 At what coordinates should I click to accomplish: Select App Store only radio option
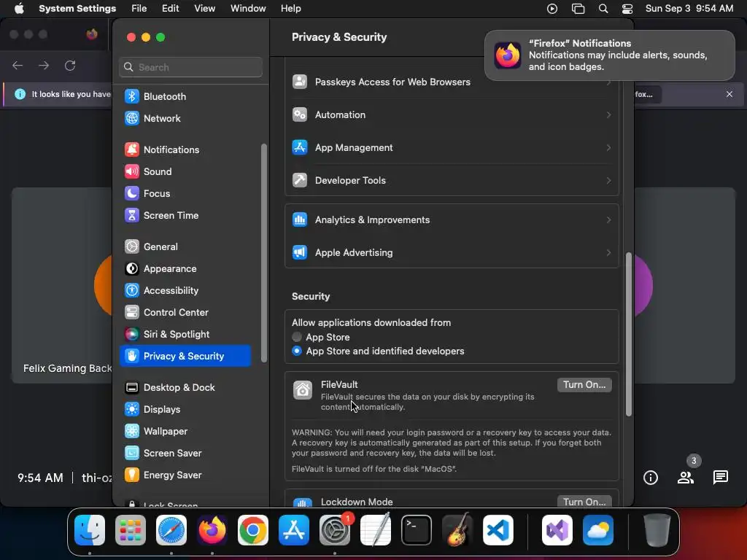pos(297,337)
